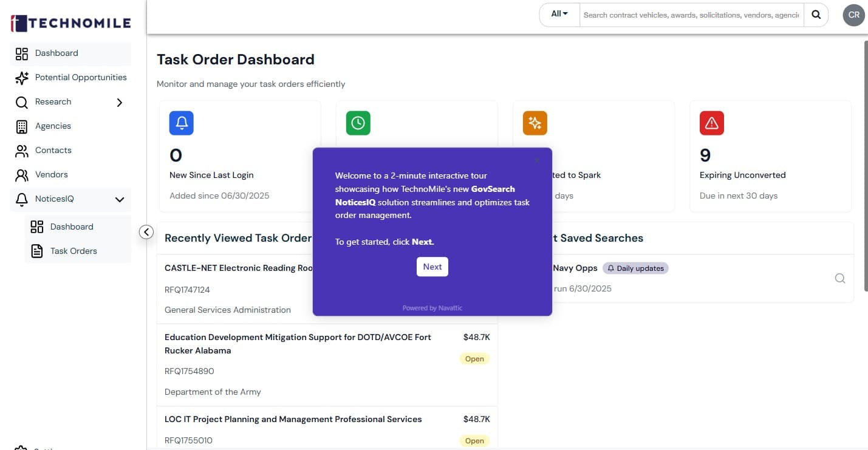This screenshot has width=868, height=450.
Task: Click the TechnoMile logo
Action: (x=71, y=23)
